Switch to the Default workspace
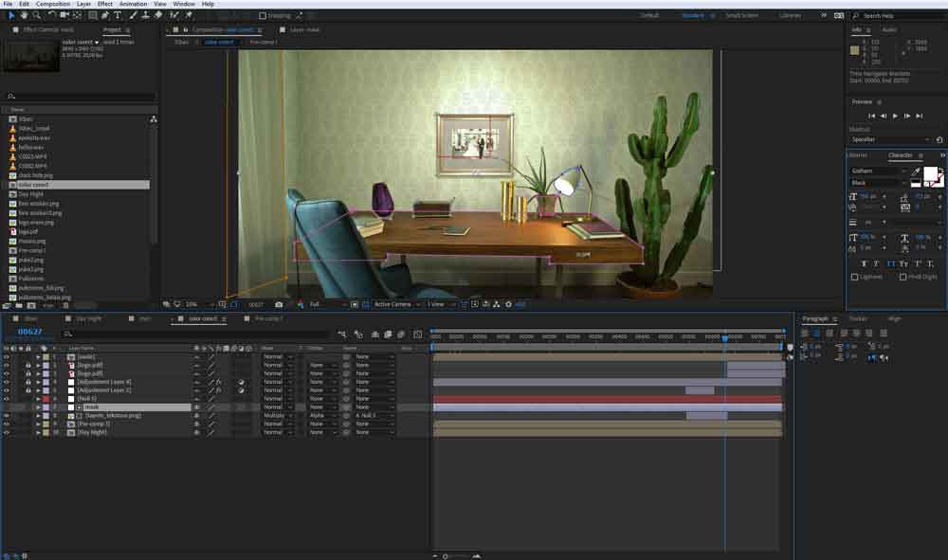The height and width of the screenshot is (560, 948). pyautogui.click(x=650, y=16)
